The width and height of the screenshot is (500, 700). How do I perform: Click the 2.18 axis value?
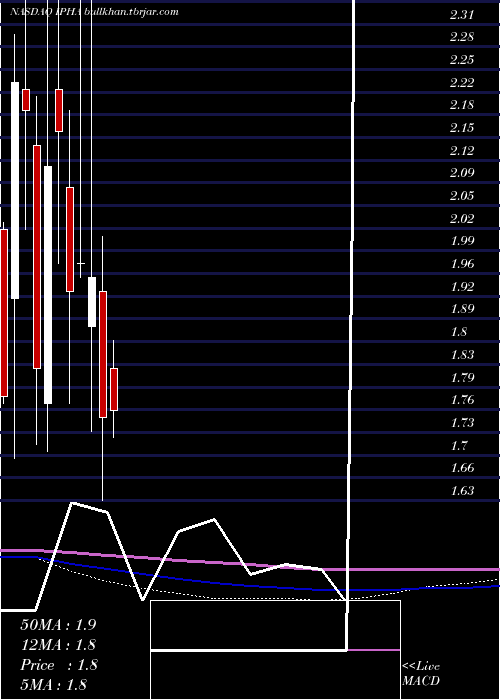(461, 104)
